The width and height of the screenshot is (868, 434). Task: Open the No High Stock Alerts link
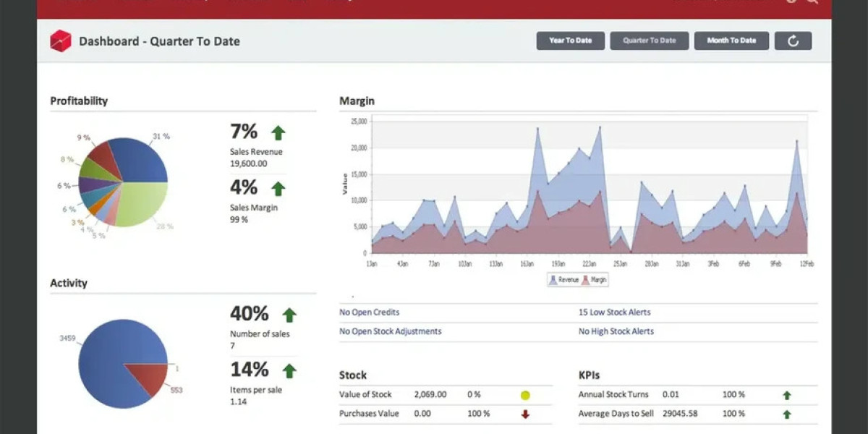pyautogui.click(x=616, y=331)
